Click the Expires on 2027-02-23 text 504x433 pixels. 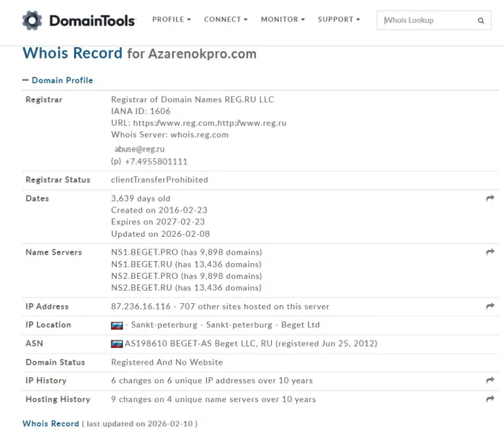(157, 222)
